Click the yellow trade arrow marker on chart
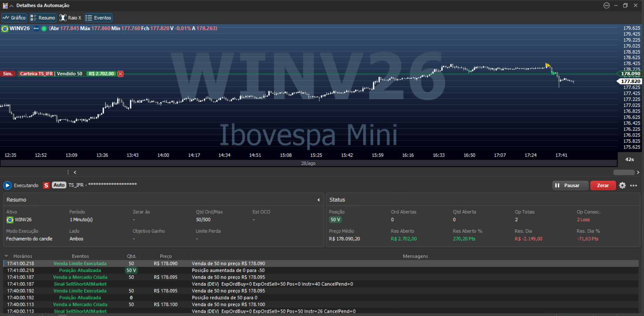The image size is (644, 316). tap(548, 65)
